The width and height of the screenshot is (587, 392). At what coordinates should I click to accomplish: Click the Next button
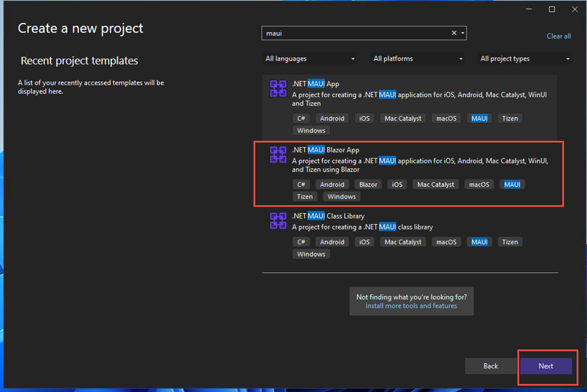pos(545,366)
